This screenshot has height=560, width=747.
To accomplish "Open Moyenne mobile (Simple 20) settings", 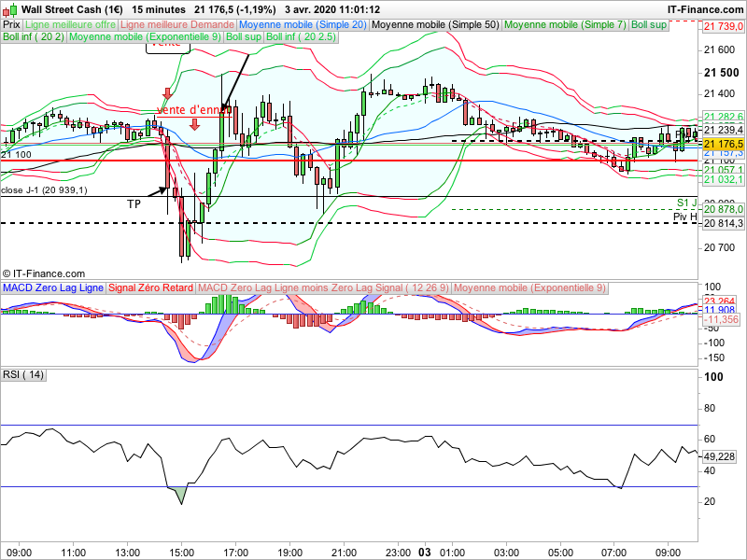I will [x=303, y=25].
